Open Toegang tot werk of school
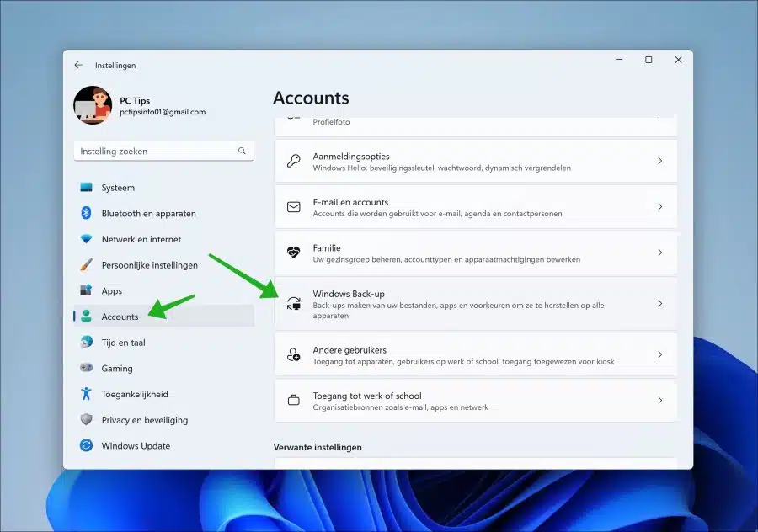This screenshot has width=758, height=532. pyautogui.click(x=476, y=401)
